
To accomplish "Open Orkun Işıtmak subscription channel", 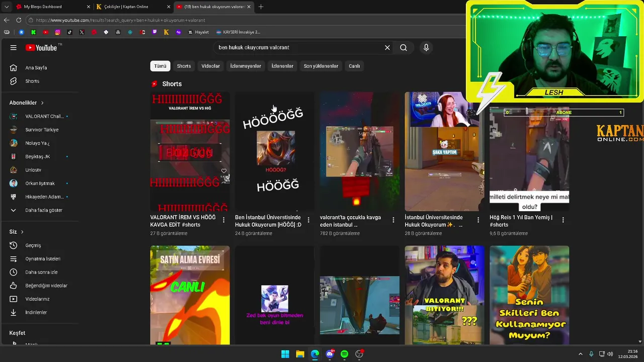I will 39,184.
